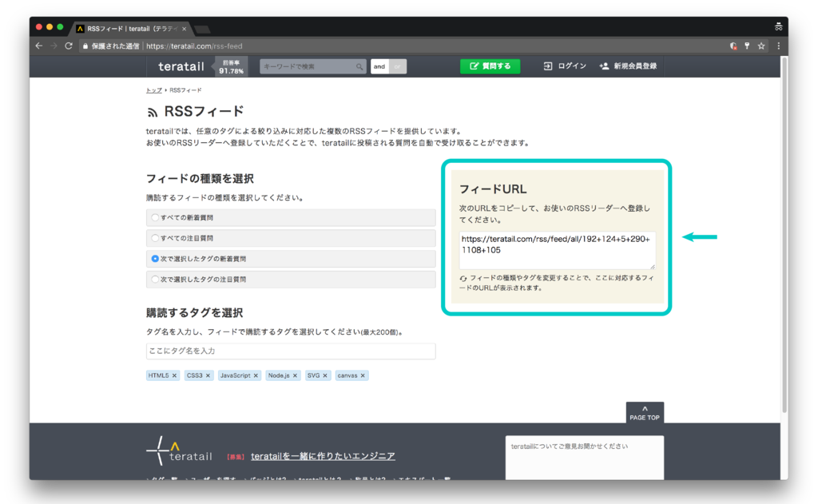
Task: Remove the Node.js tag with its x
Action: 295,375
